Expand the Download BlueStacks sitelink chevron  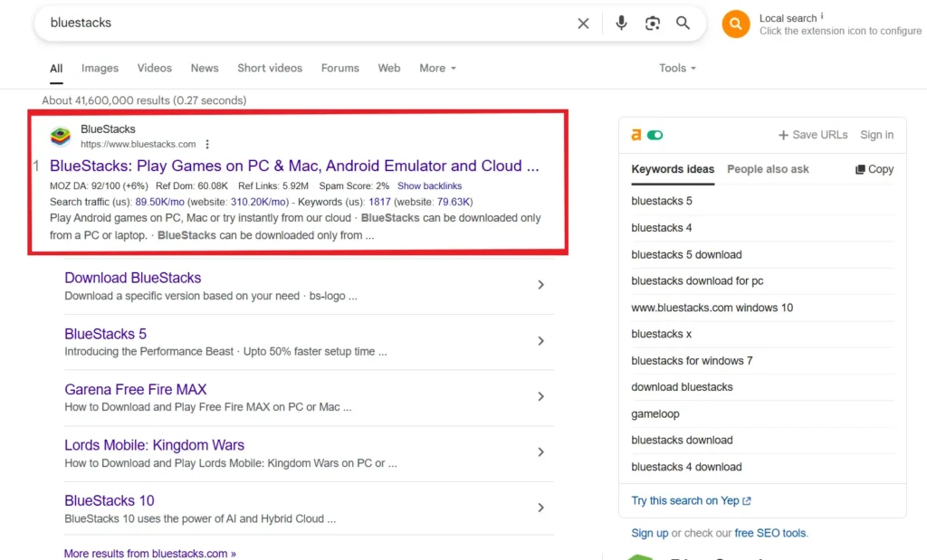tap(541, 285)
